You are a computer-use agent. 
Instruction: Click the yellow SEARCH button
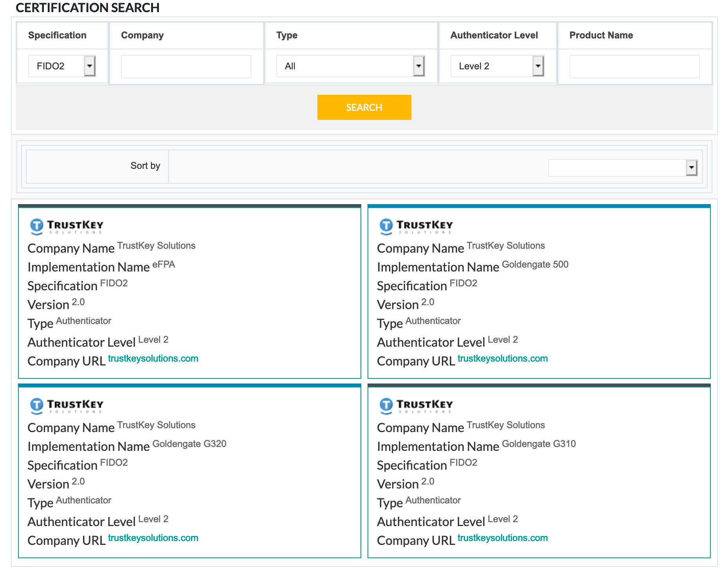364,107
